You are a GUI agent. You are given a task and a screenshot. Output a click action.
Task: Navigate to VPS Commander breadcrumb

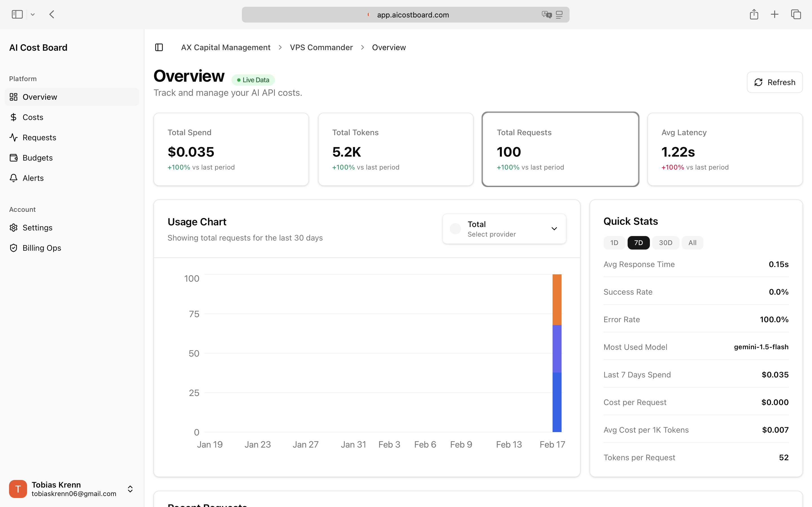point(321,47)
